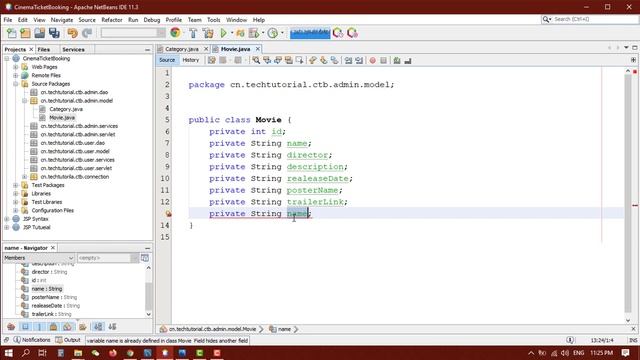Toggle Show Inherited Members in Navigator
This screenshot has height=360, width=640.
[x=11, y=327]
